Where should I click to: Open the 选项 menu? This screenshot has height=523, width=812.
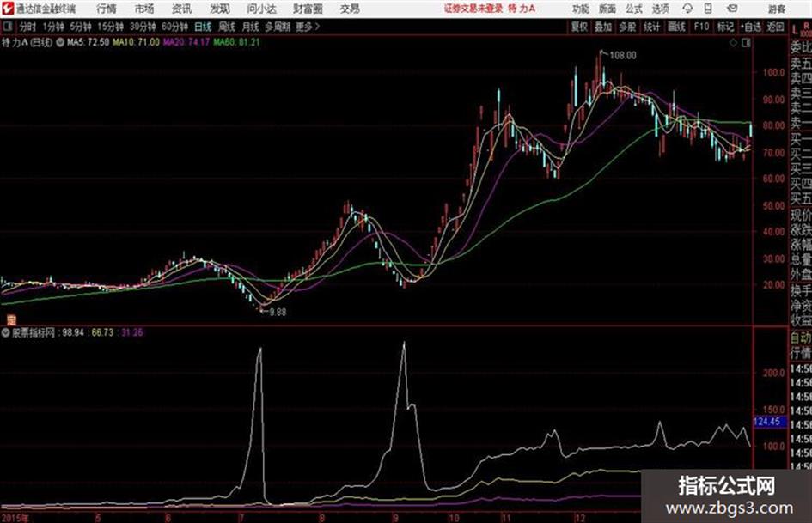click(x=661, y=9)
